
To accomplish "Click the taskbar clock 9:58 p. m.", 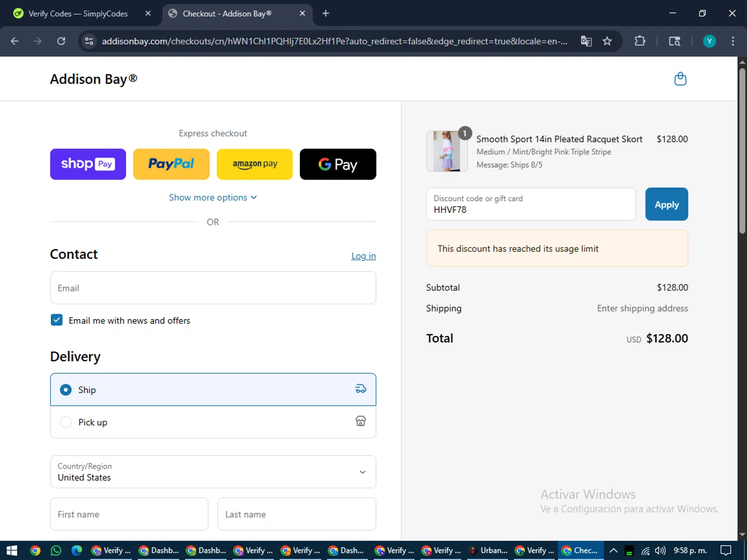I will 690,551.
